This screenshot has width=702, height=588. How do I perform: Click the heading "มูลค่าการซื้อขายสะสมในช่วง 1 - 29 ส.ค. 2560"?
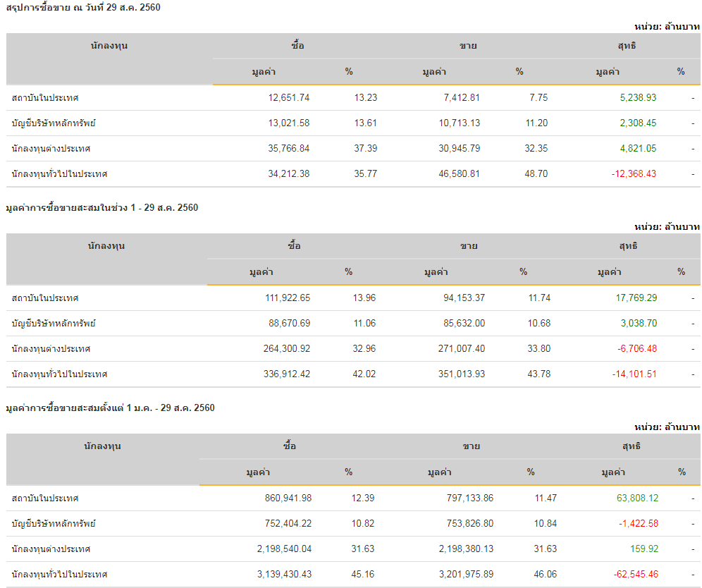[x=101, y=207]
